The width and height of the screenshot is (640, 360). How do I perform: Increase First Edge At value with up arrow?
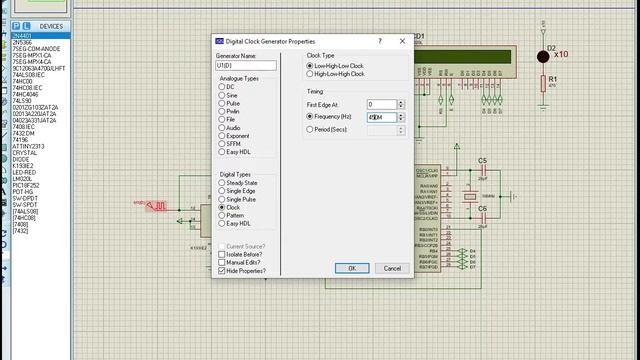tap(401, 102)
